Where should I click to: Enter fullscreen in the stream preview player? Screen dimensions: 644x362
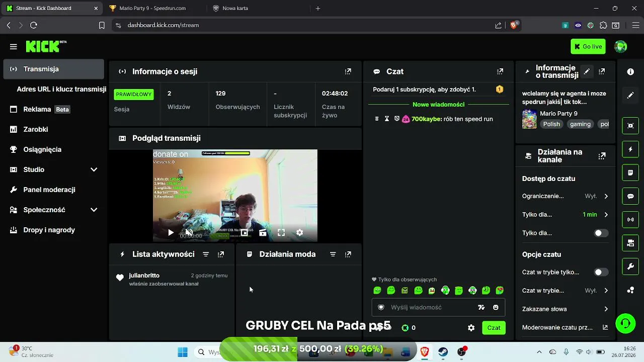281,232
